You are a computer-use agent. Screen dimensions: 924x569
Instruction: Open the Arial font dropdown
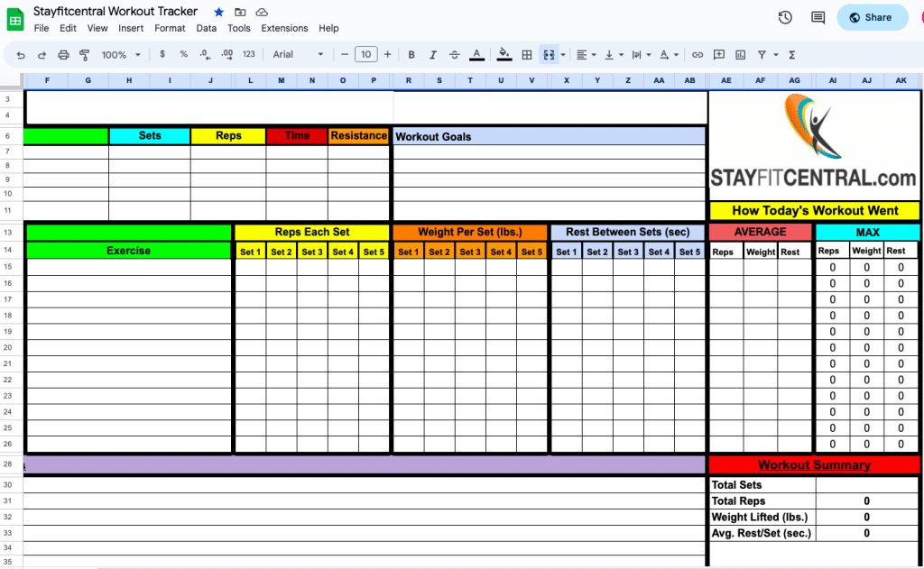[298, 55]
